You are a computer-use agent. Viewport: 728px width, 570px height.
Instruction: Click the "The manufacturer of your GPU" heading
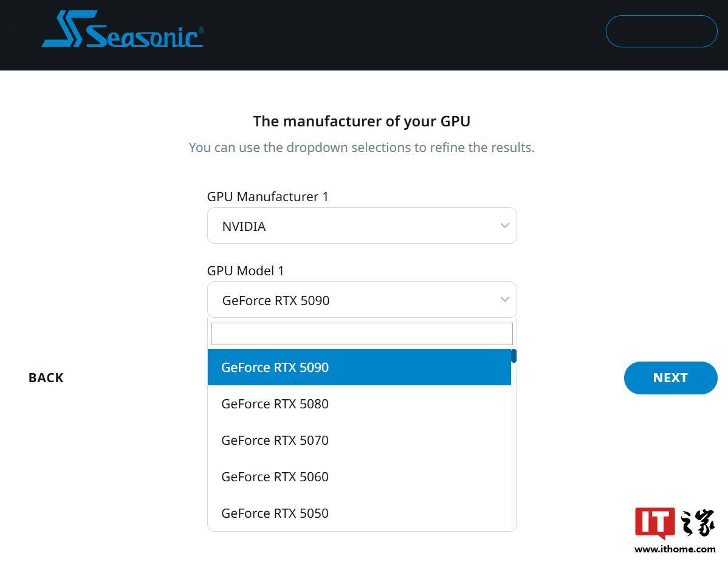pyautogui.click(x=362, y=122)
